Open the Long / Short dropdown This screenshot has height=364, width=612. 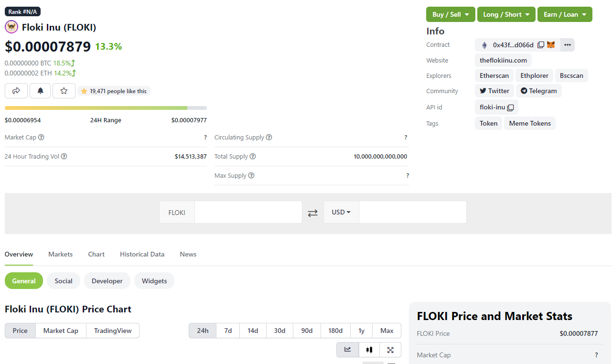point(506,14)
